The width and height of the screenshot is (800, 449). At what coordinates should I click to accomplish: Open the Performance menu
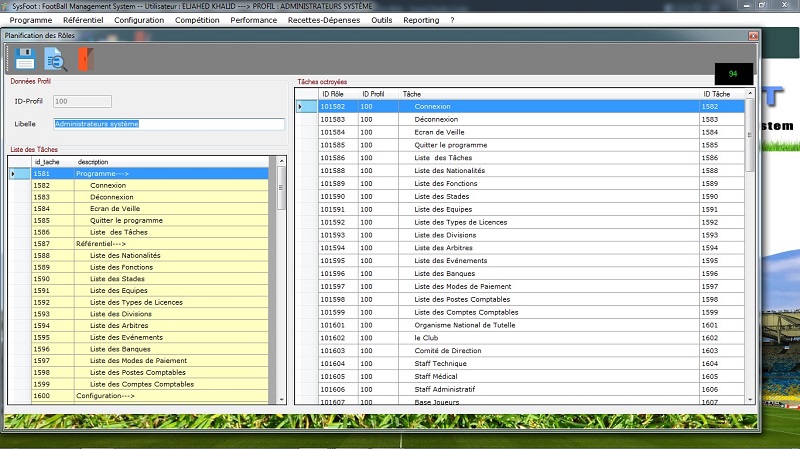254,20
